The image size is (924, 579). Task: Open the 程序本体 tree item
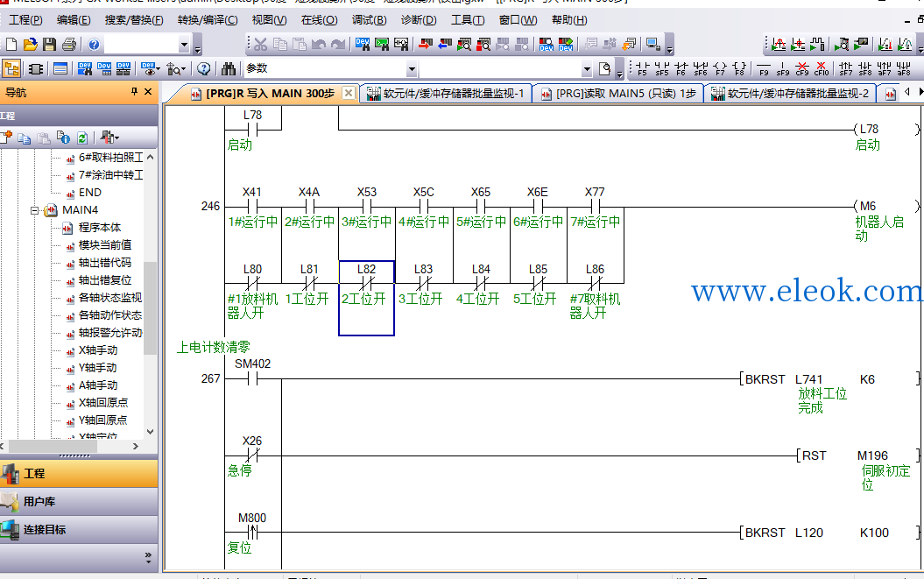[100, 228]
